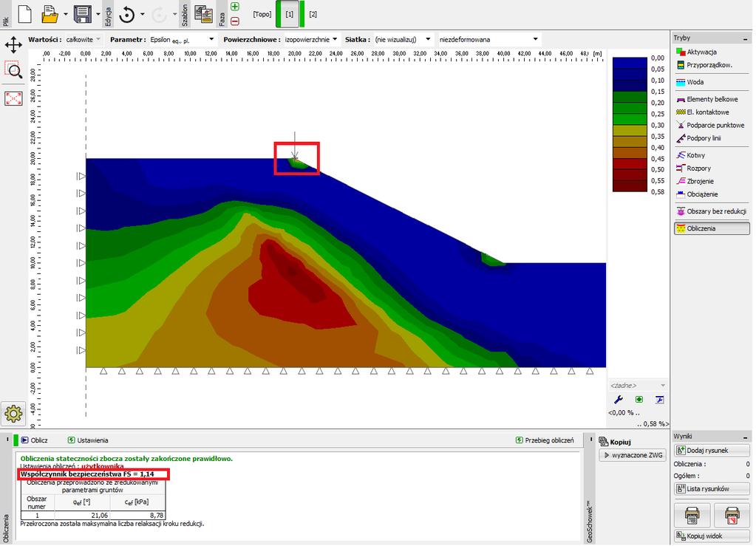Click the left printer icon
756x546 pixels.
point(692,515)
